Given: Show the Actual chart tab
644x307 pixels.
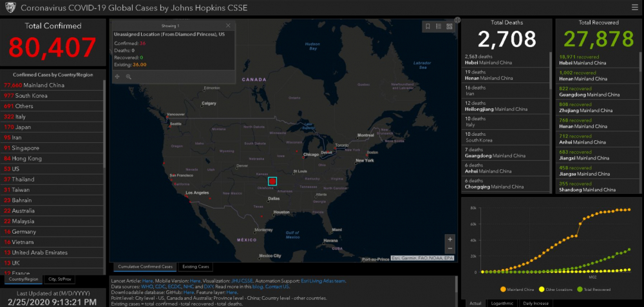Looking at the screenshot, I should tap(475, 303).
